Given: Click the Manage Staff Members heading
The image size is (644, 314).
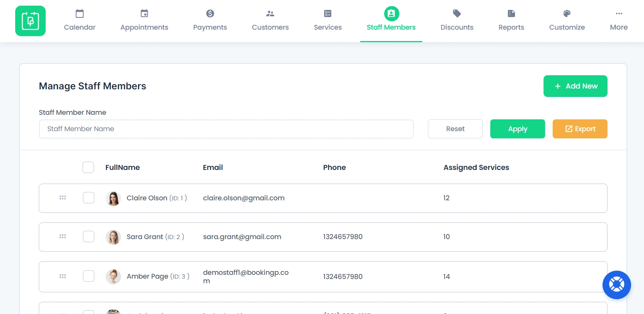Looking at the screenshot, I should (x=92, y=86).
